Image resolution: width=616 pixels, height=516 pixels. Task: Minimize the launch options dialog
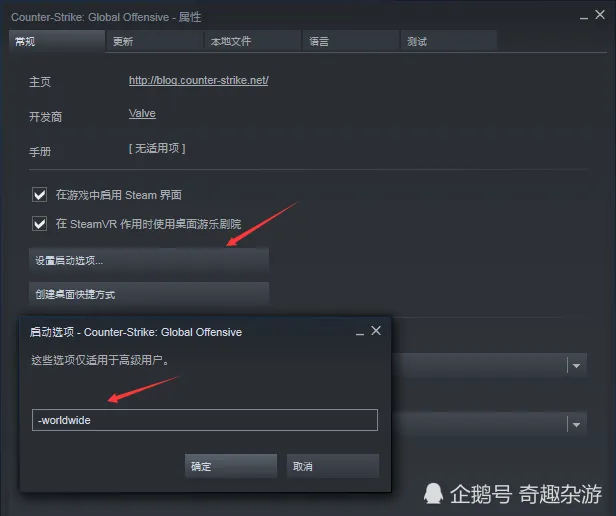360,334
